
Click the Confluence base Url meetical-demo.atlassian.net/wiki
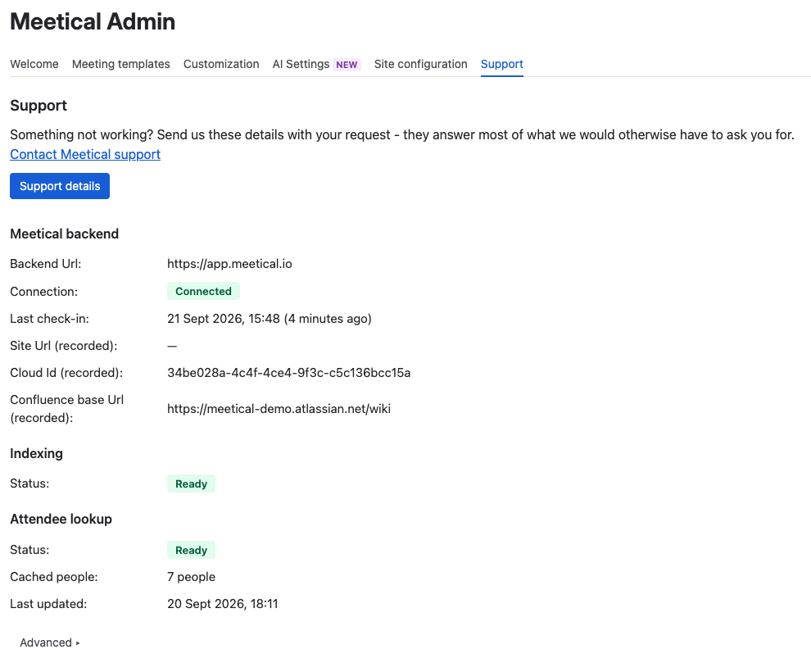coord(279,409)
